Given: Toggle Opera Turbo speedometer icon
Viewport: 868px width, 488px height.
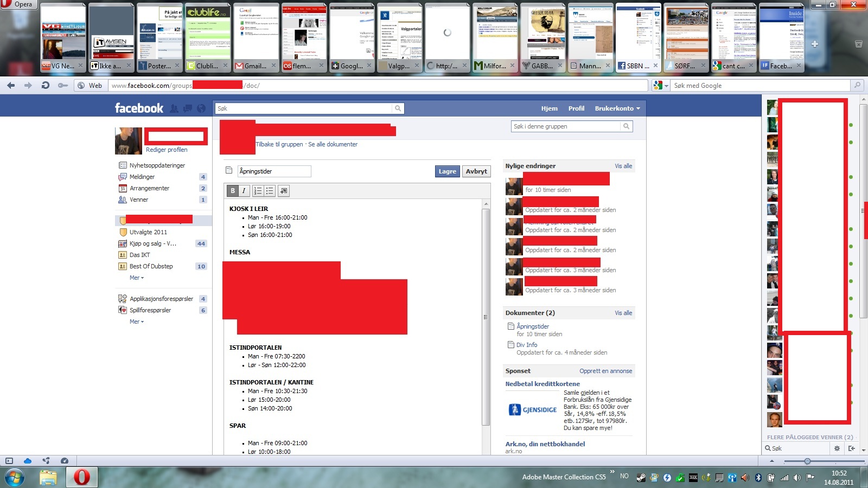Looking at the screenshot, I should (x=65, y=461).
